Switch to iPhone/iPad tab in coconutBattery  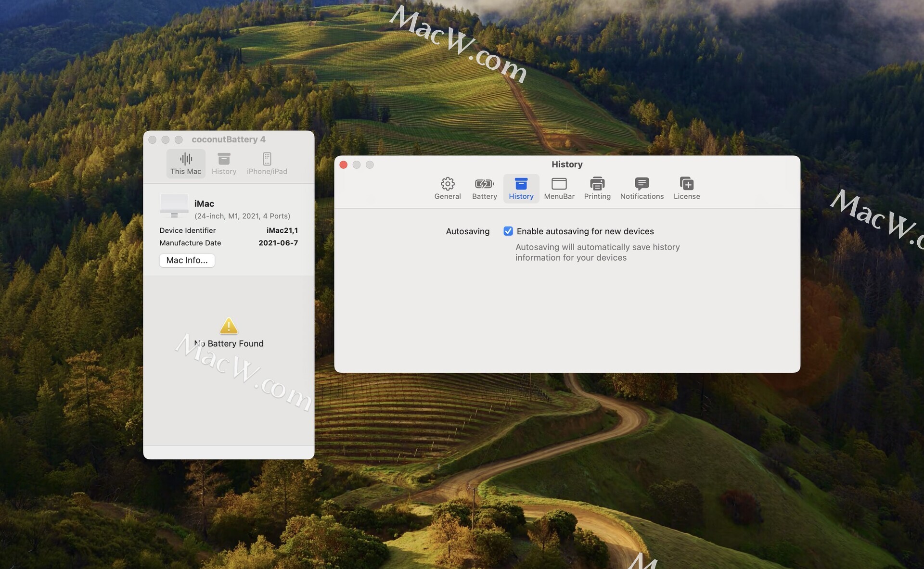point(267,164)
